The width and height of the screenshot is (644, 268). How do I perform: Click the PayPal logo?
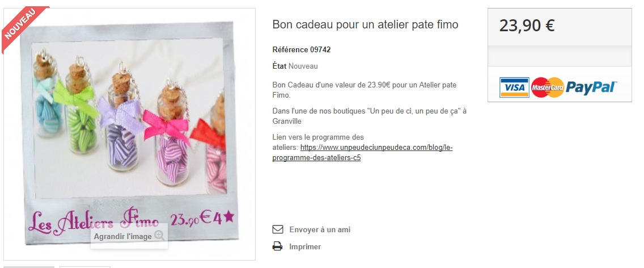pos(591,87)
